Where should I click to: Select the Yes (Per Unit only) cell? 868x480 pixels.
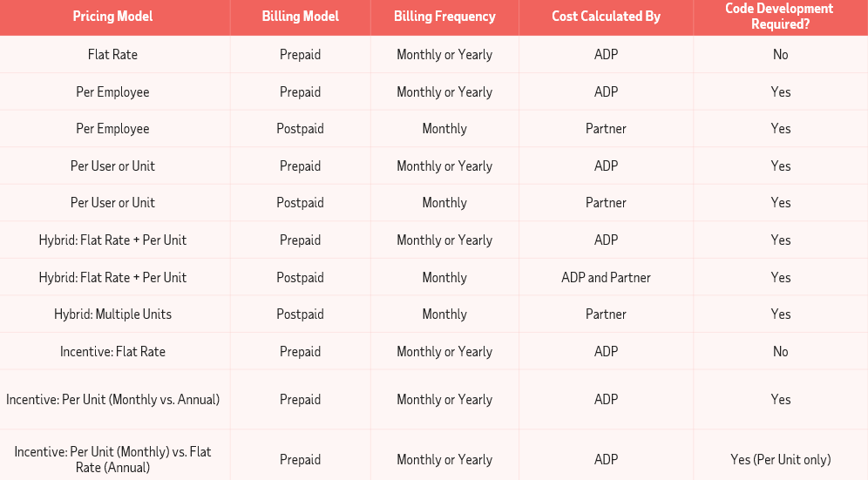(780, 460)
